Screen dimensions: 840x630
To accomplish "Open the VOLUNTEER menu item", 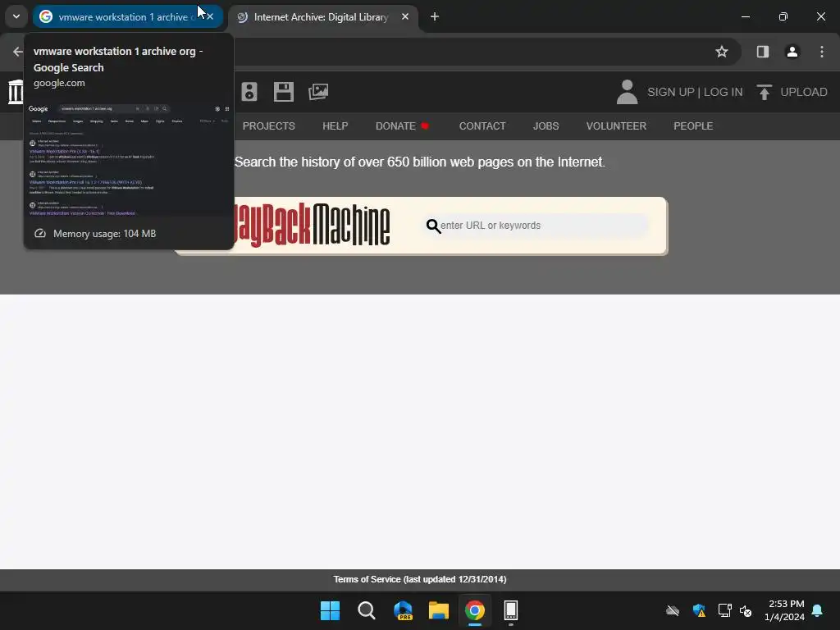I will pyautogui.click(x=616, y=126).
